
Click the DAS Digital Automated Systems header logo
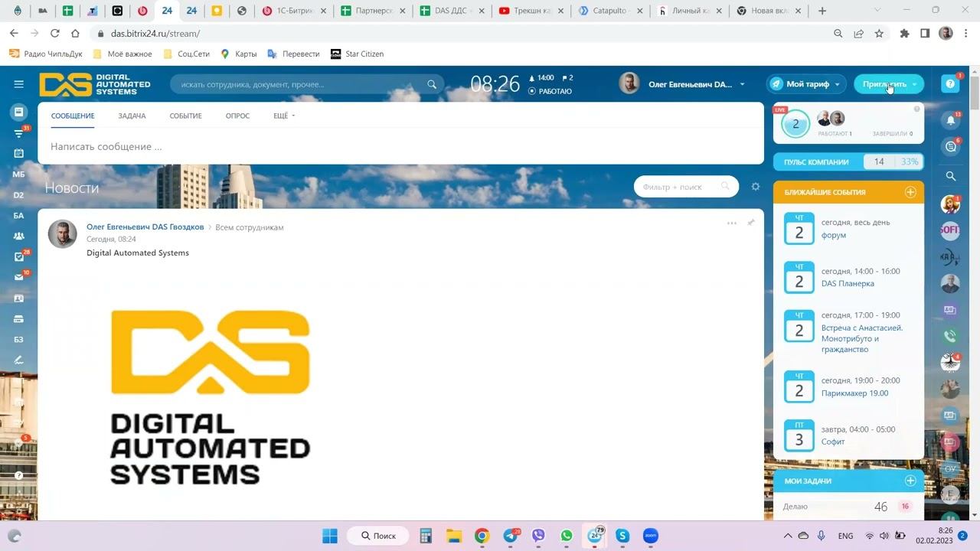tap(95, 84)
